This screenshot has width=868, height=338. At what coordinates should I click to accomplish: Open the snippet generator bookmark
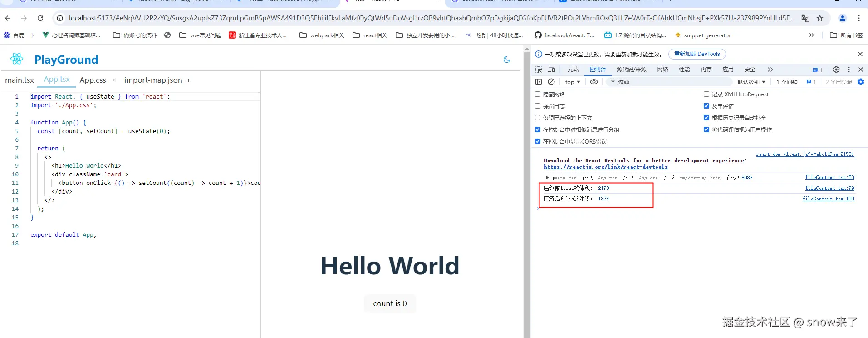coord(703,35)
